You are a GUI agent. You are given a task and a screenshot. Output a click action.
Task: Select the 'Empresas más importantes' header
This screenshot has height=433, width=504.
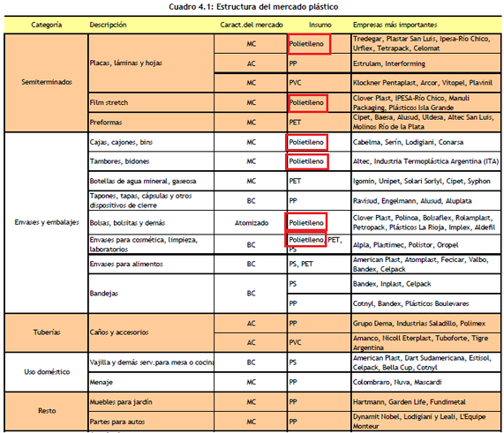click(x=395, y=25)
